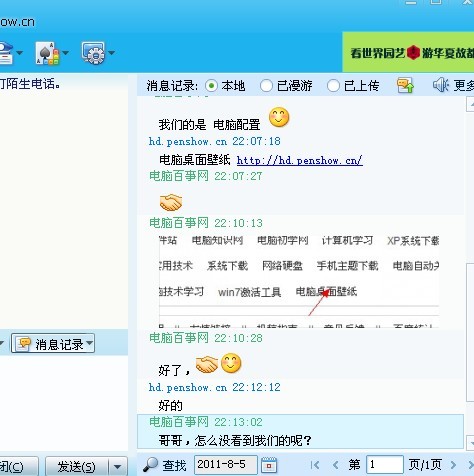Screen dimensions: 474x476
Task: Expand the 消息记录 button dropdown arrow
Action: (x=90, y=343)
